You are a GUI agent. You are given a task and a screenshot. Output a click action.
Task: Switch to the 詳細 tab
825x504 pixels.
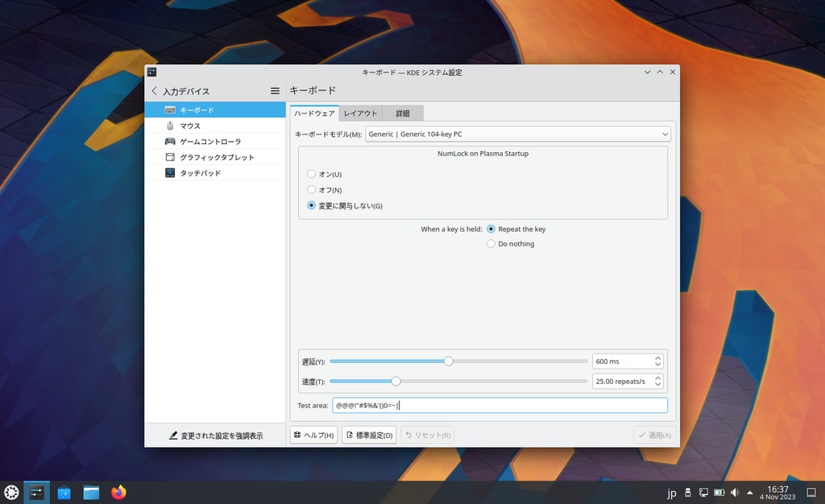(403, 113)
